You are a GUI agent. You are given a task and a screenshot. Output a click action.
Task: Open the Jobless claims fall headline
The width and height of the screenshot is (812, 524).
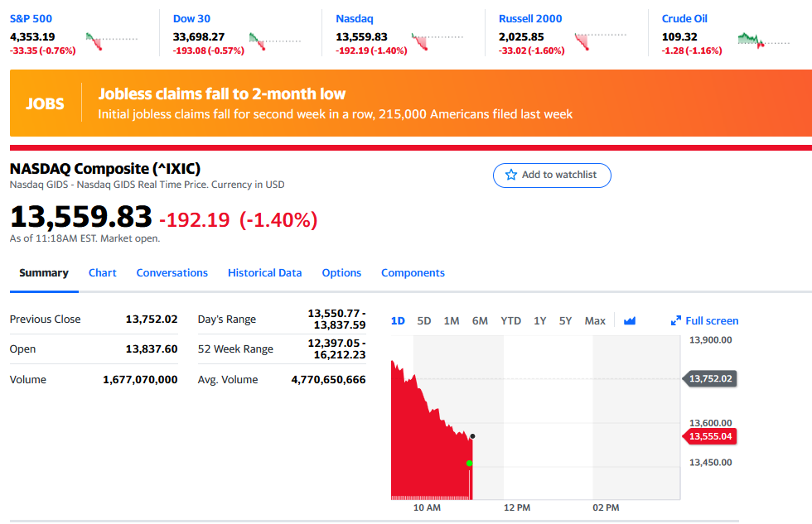222,94
